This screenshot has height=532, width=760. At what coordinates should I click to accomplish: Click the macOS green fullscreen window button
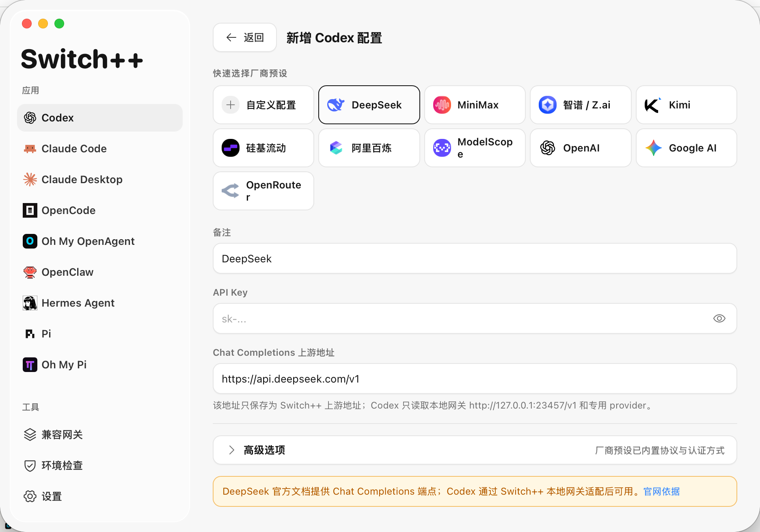click(59, 24)
